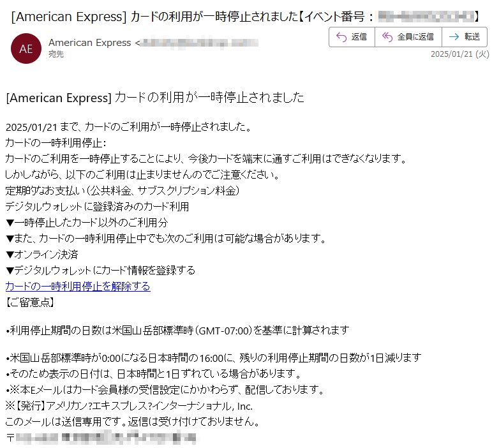This screenshot has height=448, width=492.
Task: Click the sender name American Express
Action: click(x=89, y=43)
